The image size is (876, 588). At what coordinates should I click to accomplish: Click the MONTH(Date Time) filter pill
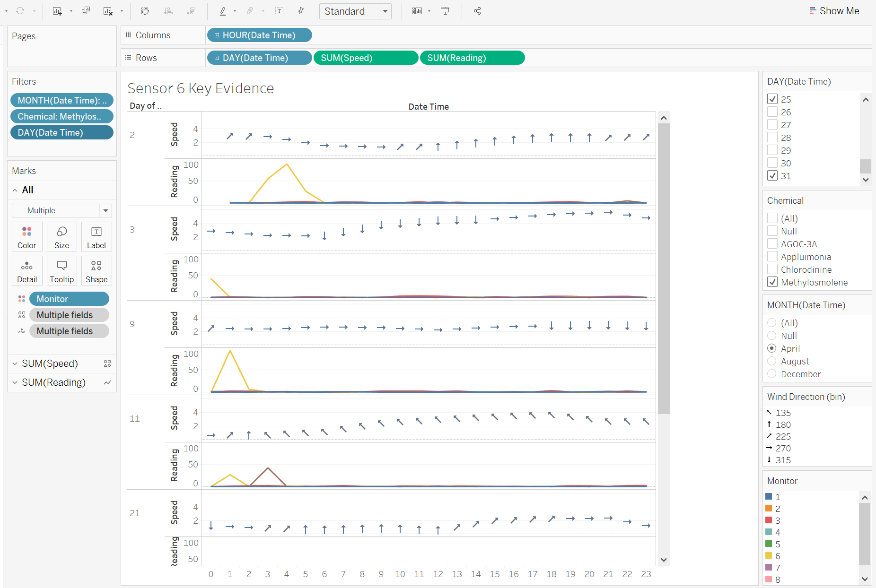(x=62, y=100)
